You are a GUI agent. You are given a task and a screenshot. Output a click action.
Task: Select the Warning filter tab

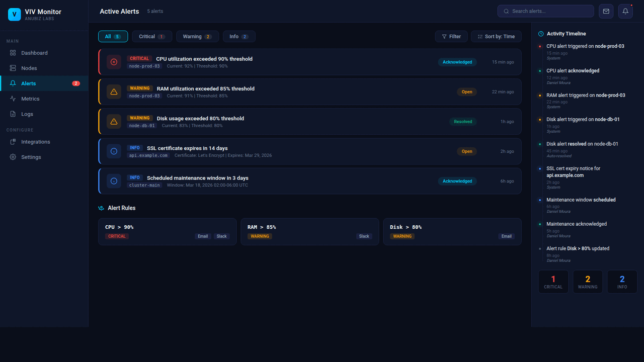[197, 36]
